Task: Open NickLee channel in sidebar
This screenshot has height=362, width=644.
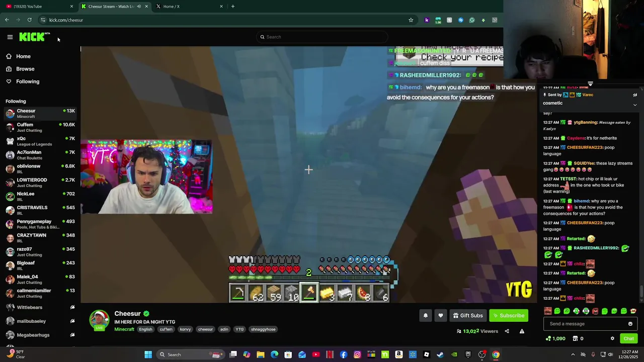Action: coord(40,197)
